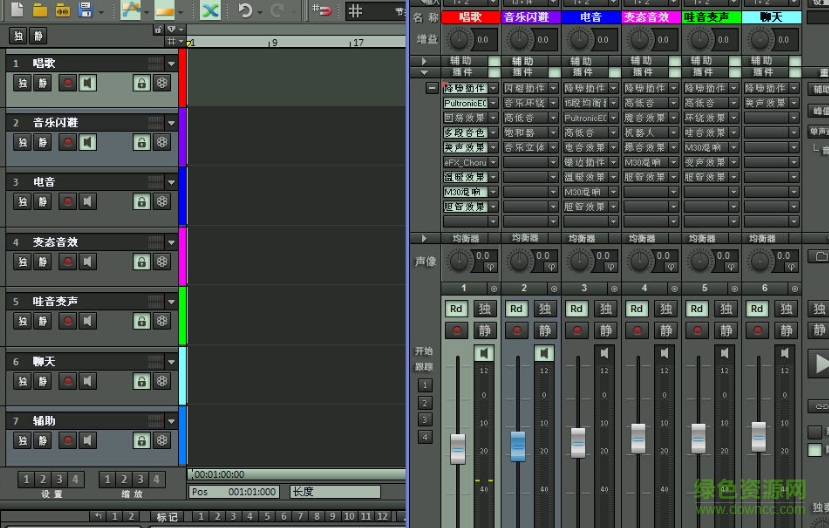Click the 均衡器 button on channel 2
Viewport: 829px width, 528px height.
point(525,239)
